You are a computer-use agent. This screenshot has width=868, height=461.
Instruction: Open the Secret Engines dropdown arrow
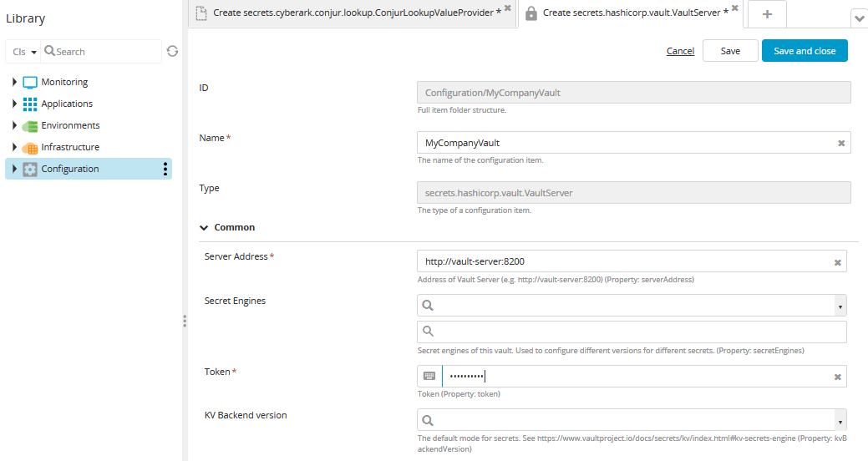[x=840, y=306]
